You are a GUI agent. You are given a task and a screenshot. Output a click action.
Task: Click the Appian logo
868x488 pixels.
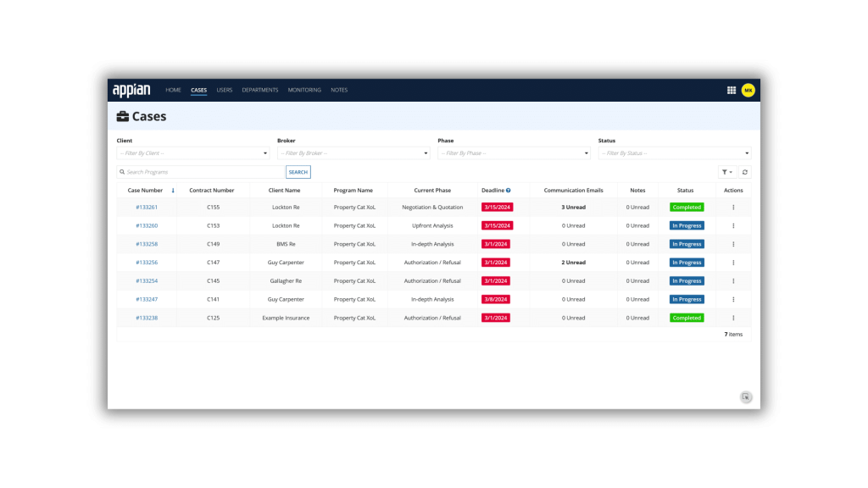tap(131, 89)
